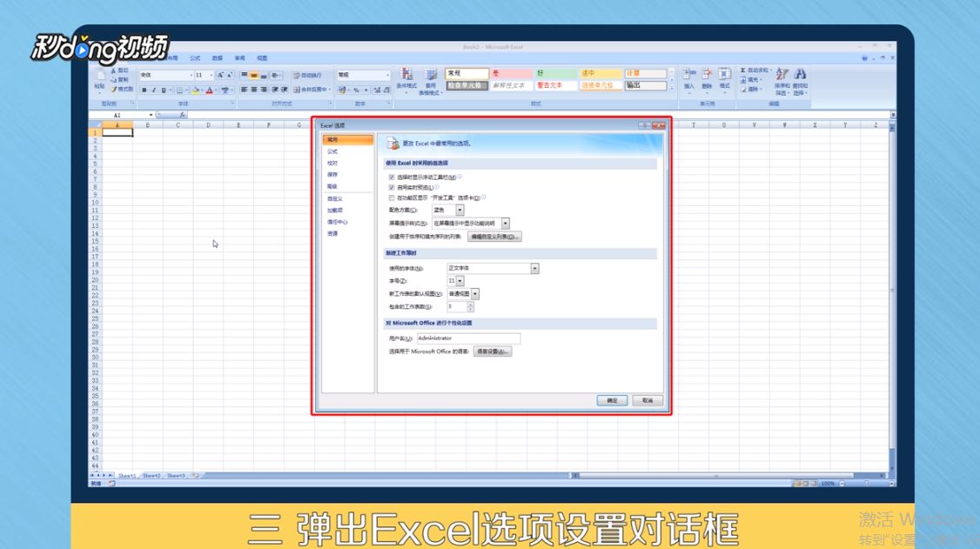
Task: Click the Copy (复制) icon
Action: click(x=114, y=80)
